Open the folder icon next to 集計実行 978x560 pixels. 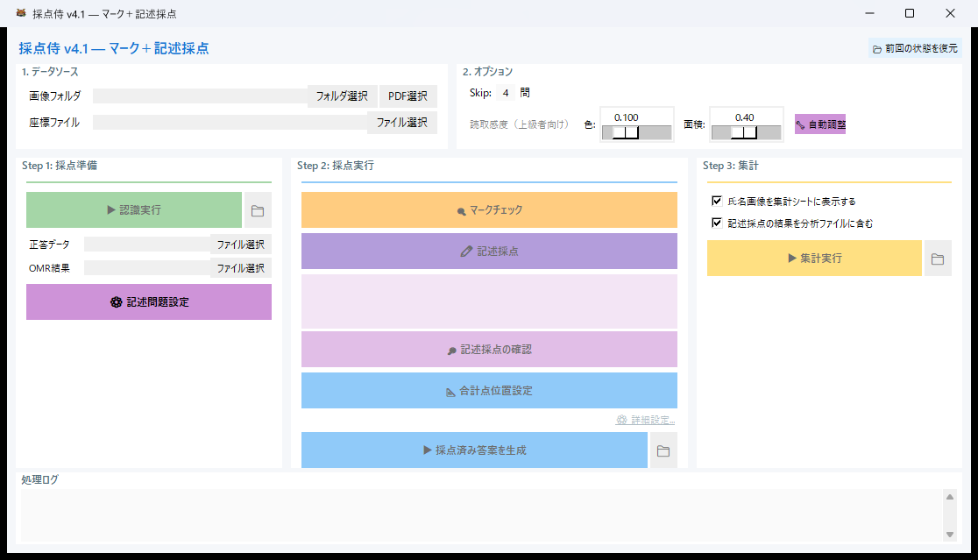pos(938,258)
